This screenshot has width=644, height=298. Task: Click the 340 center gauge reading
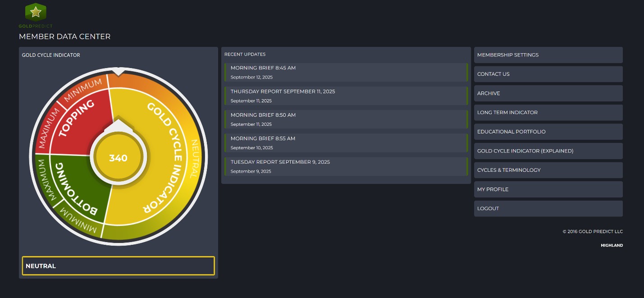(x=118, y=158)
